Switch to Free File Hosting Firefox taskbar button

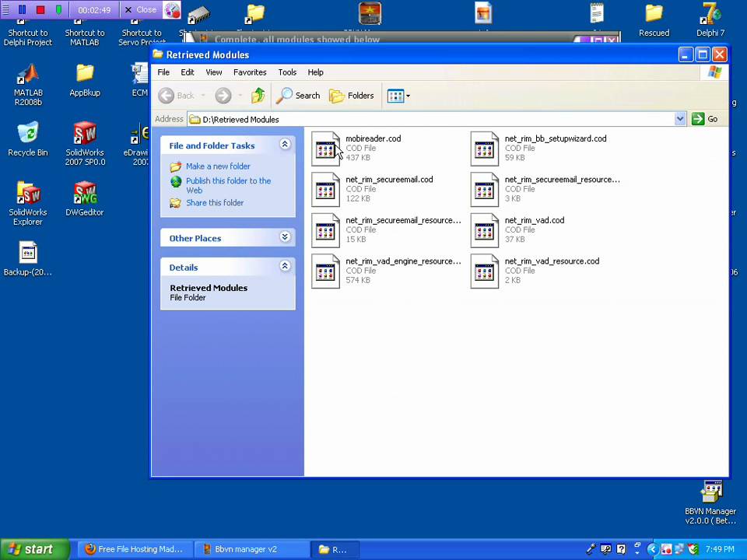[x=135, y=550]
